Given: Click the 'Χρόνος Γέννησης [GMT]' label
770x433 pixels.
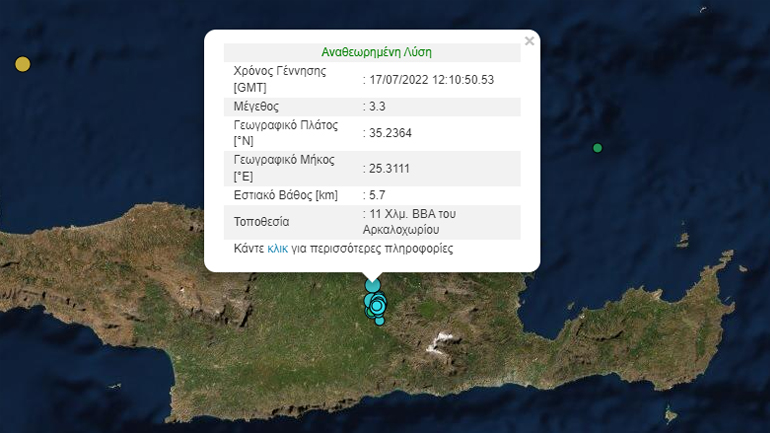Looking at the screenshot, I should coord(280,79).
